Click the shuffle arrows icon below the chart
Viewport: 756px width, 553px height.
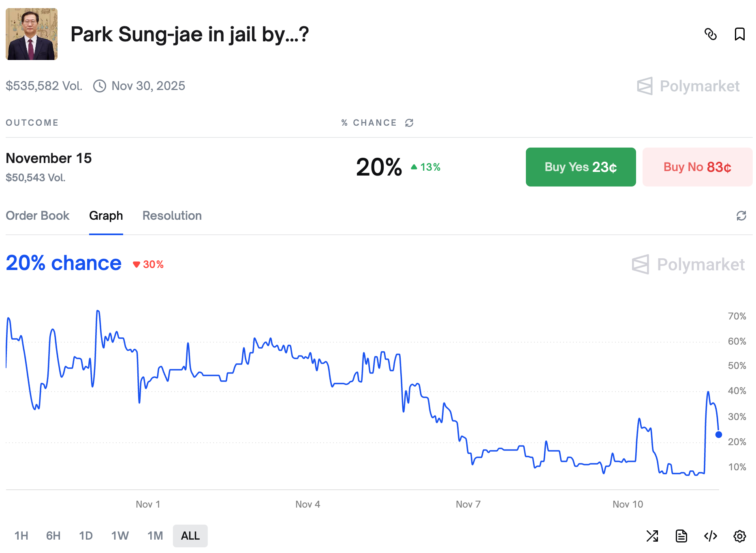[x=652, y=536]
